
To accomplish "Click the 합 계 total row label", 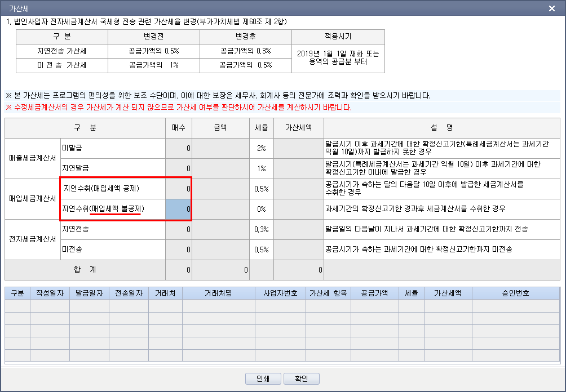I will 85,270.
